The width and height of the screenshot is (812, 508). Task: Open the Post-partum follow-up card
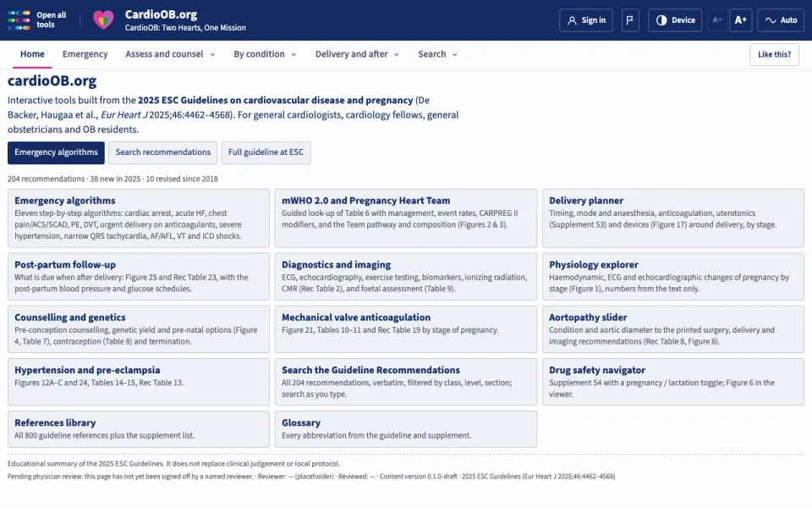pyautogui.click(x=139, y=276)
